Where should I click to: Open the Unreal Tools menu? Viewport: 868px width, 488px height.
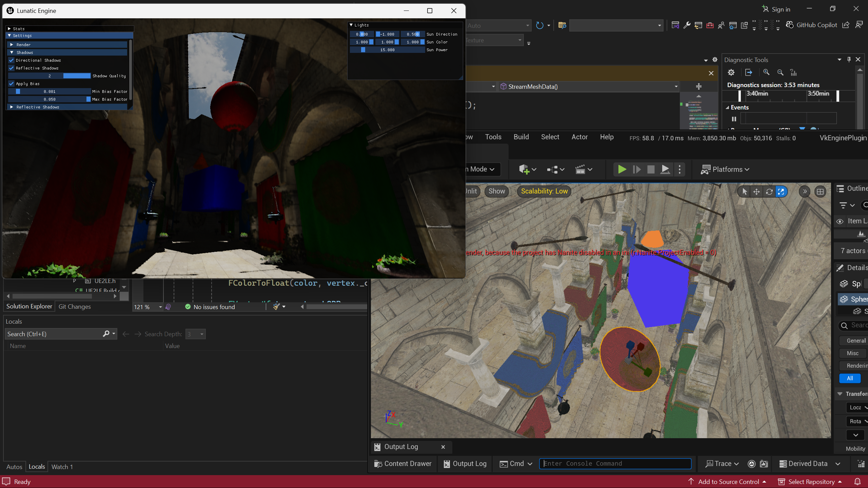(493, 137)
